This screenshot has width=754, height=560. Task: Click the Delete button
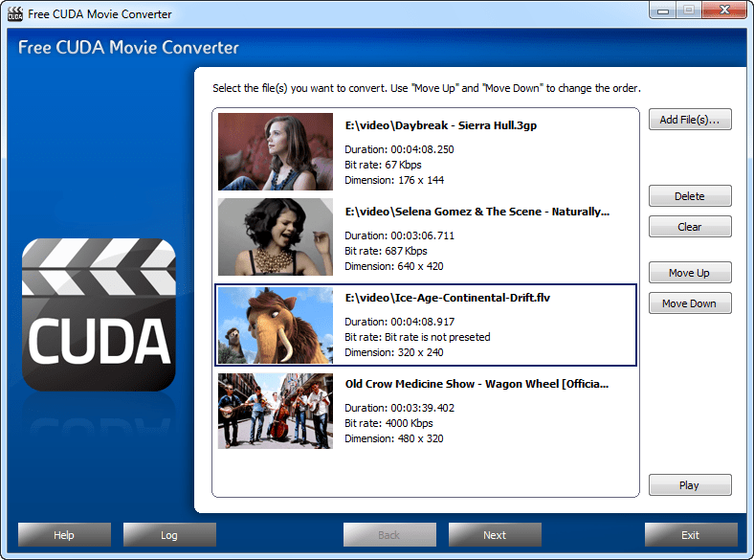(690, 196)
